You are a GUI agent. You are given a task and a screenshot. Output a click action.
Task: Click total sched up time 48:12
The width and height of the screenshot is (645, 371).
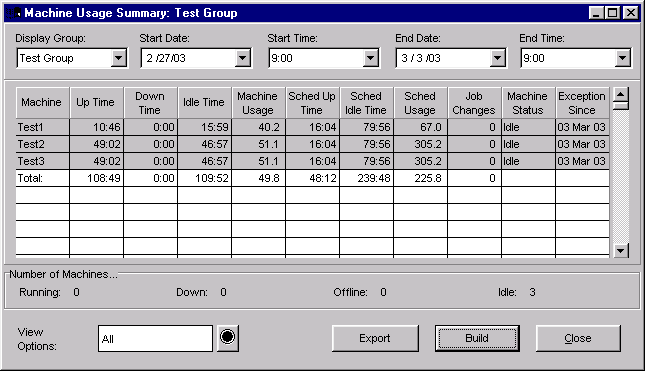[x=322, y=179]
